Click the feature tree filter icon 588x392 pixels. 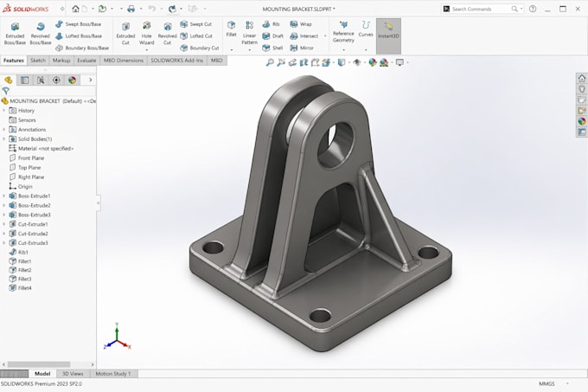(x=6, y=91)
